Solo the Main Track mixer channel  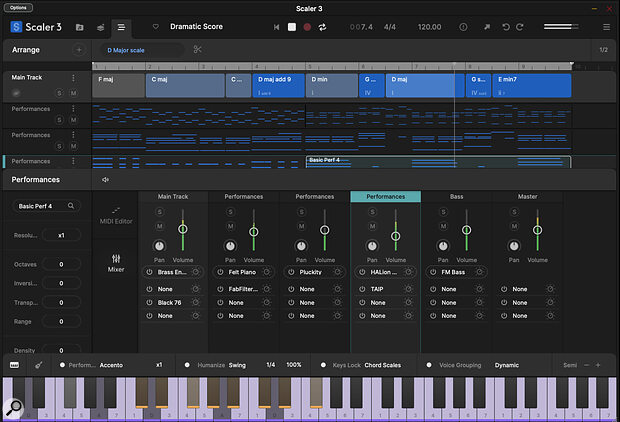[x=159, y=212]
